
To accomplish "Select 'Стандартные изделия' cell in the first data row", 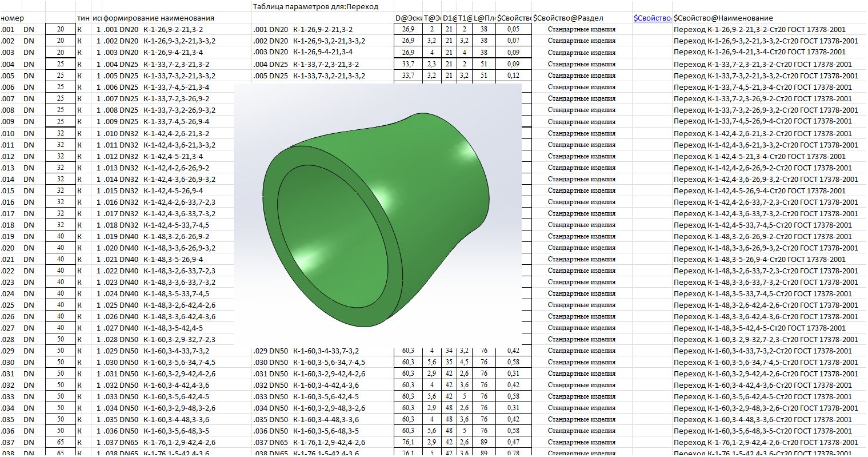I will click(581, 30).
